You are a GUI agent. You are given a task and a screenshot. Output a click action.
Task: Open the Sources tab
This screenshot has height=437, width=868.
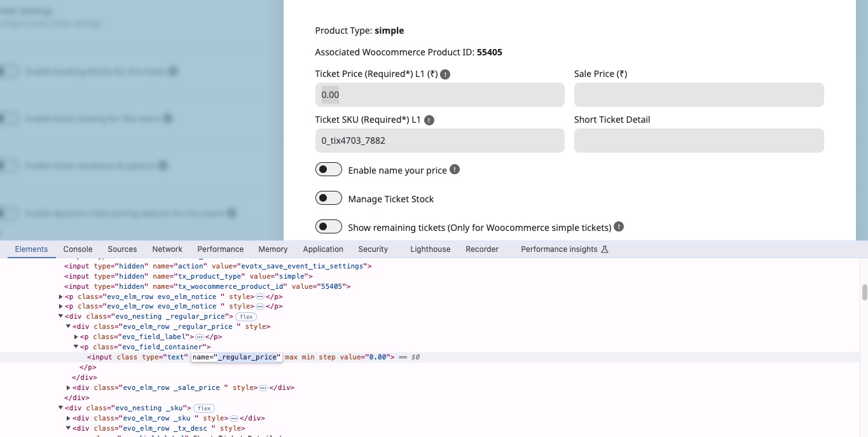(x=122, y=249)
